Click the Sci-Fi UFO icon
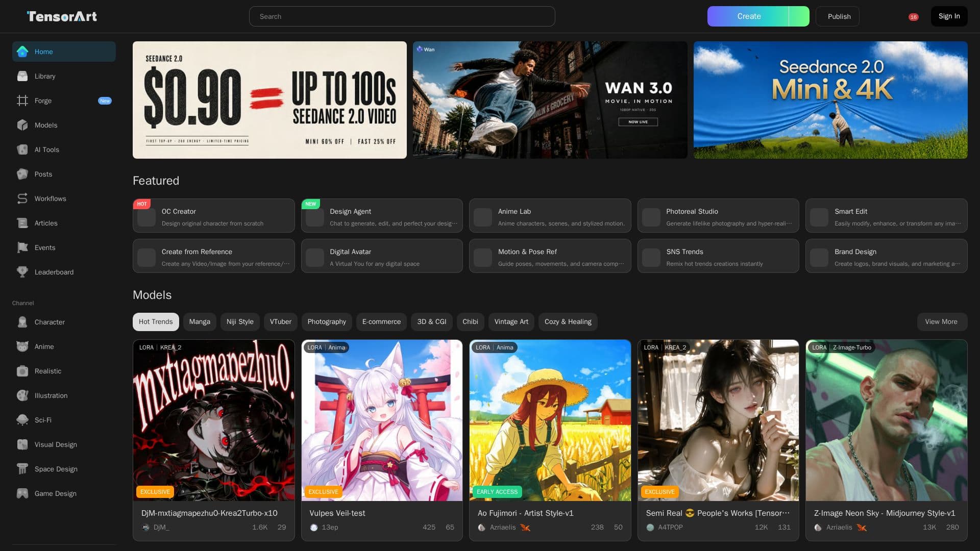Image resolution: width=980 pixels, height=551 pixels. tap(22, 420)
